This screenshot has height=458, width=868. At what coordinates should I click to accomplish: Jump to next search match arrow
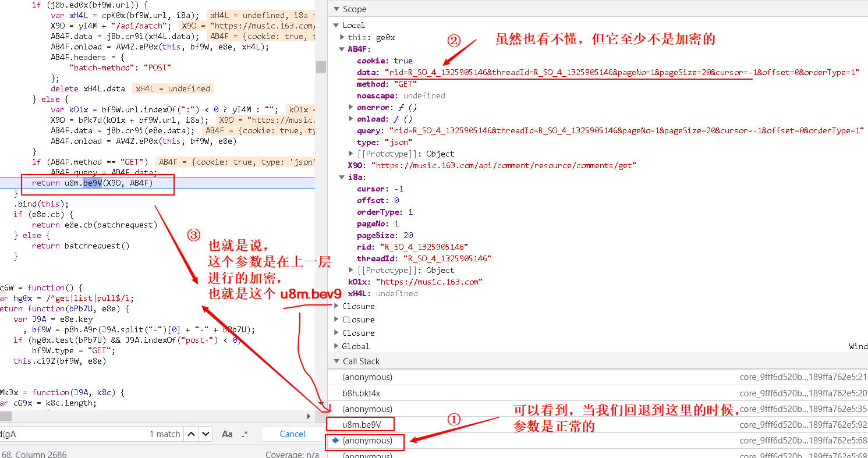pos(206,434)
